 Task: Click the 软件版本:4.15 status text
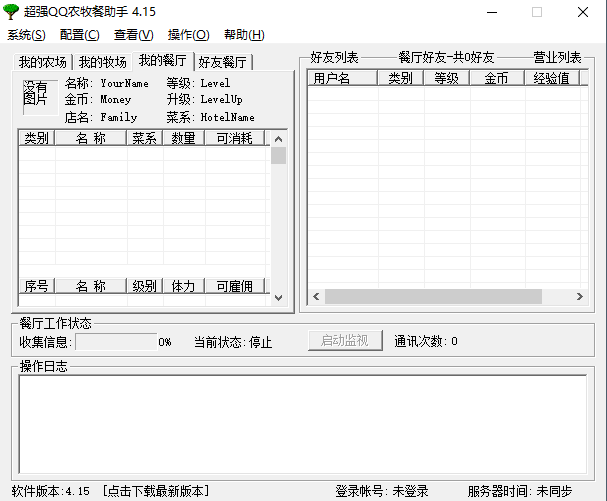click(x=50, y=491)
